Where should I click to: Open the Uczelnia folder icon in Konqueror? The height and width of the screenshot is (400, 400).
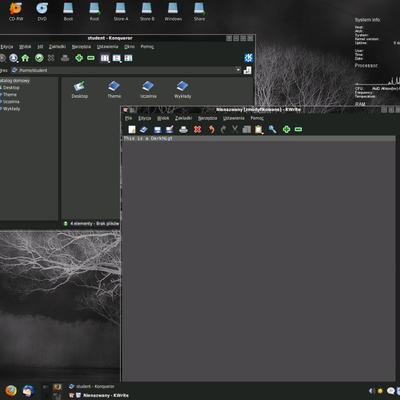[x=148, y=90]
